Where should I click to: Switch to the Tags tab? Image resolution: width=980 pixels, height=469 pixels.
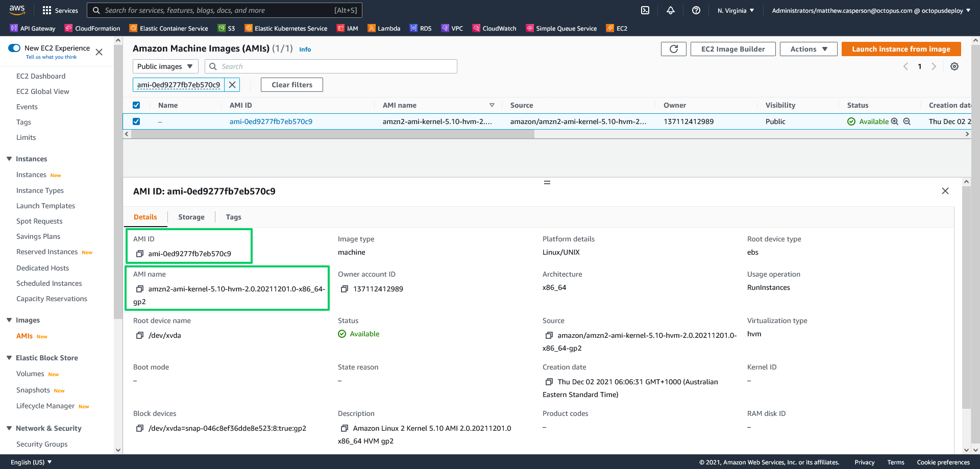(x=233, y=217)
